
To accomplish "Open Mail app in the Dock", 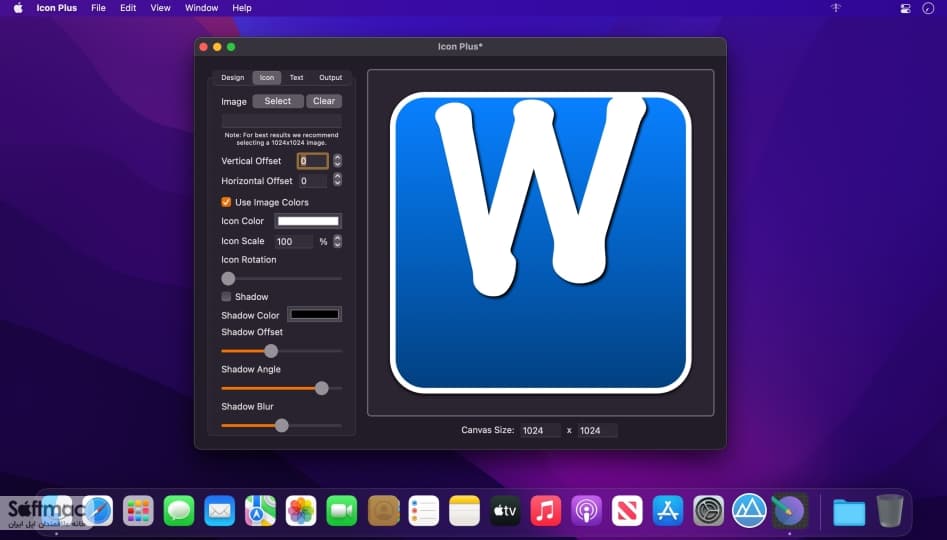I will (219, 511).
